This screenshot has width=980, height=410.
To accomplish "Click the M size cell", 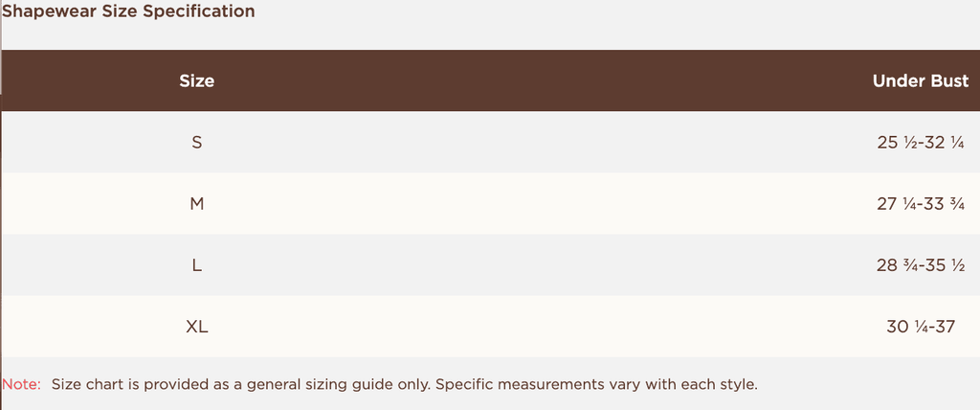I will [196, 204].
